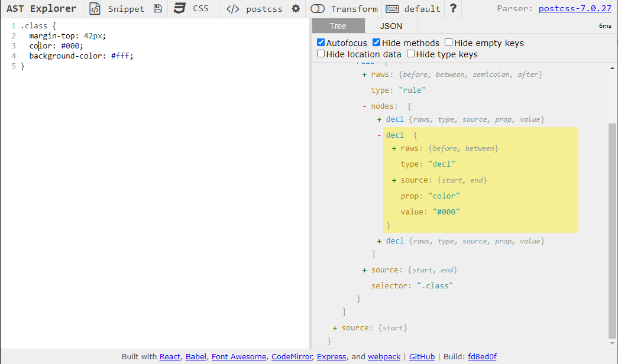This screenshot has width=618, height=364.
Task: Open the CodeMirror link
Action: pos(292,356)
